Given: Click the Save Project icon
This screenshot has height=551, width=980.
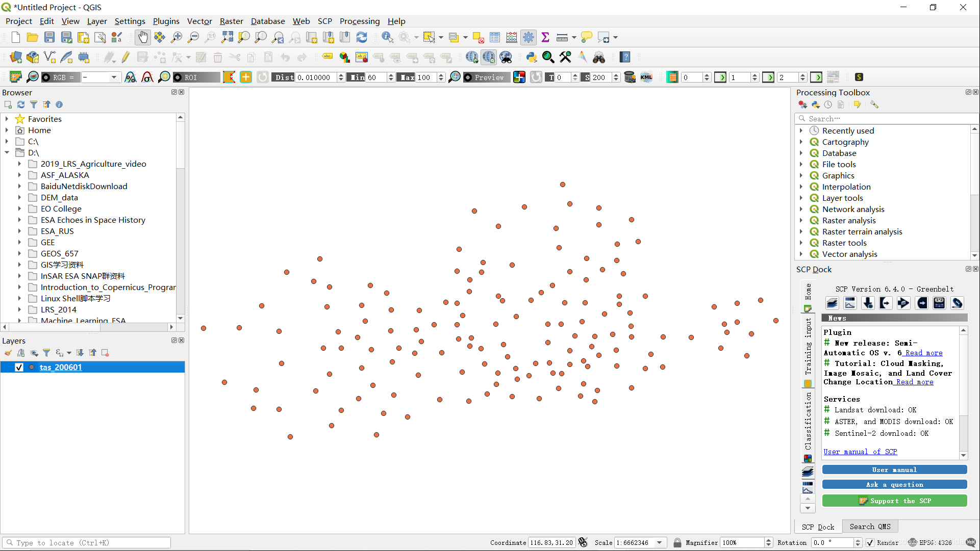Looking at the screenshot, I should (49, 37).
